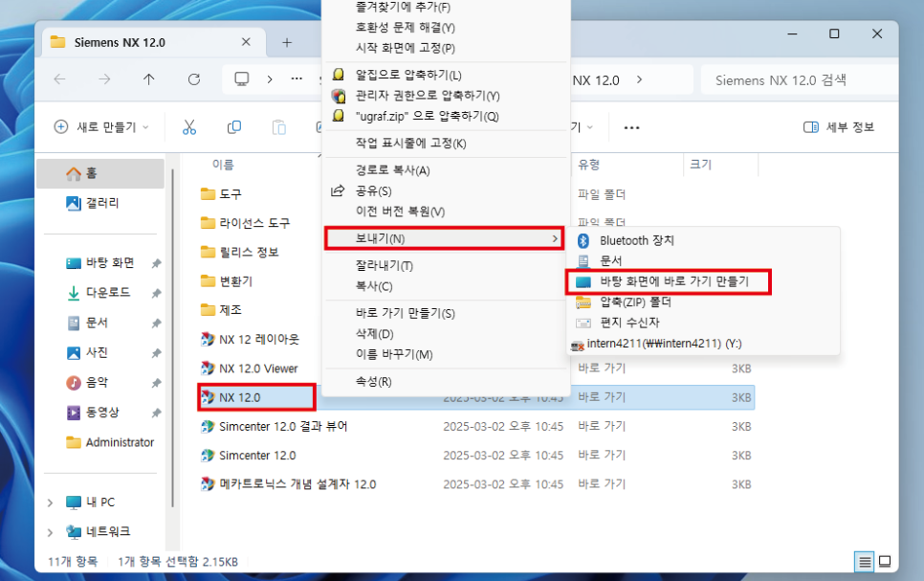This screenshot has width=924, height=581.
Task: Unpin 음악 using its pin icon
Action: [156, 383]
